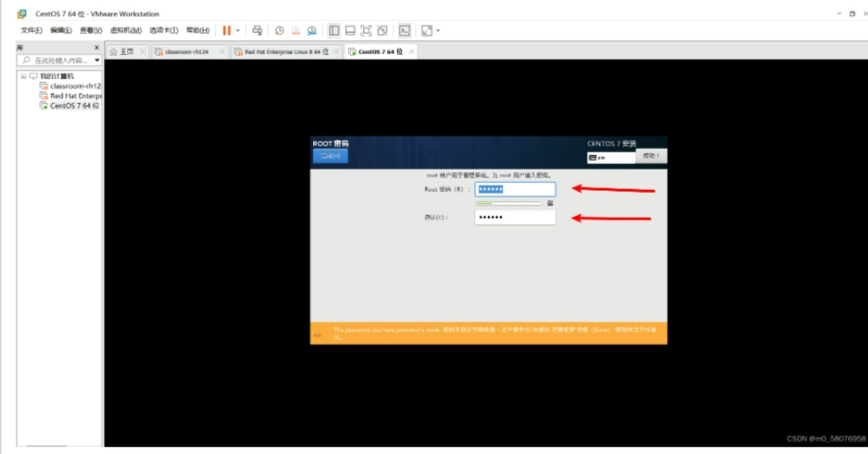Click the VMware Workstation title bar icon
868x454 pixels.
[x=21, y=13]
